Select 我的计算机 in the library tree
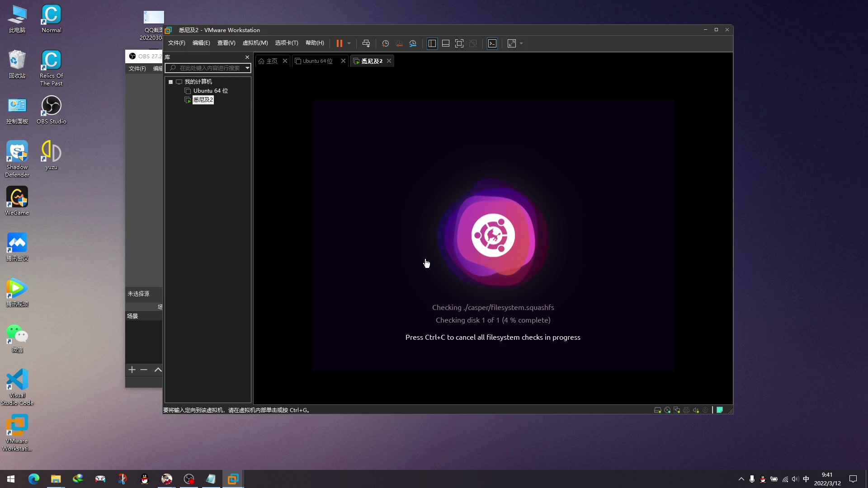Image resolution: width=868 pixels, height=488 pixels. 198,82
